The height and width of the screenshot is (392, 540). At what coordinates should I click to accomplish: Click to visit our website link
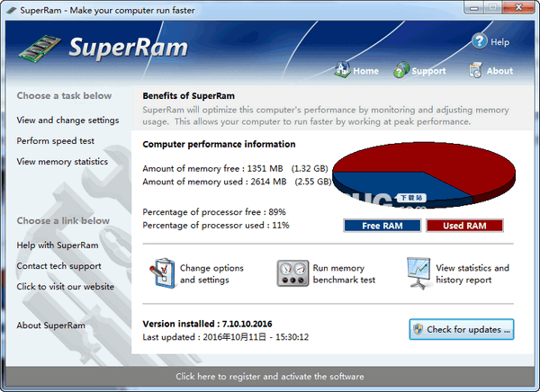click(66, 287)
